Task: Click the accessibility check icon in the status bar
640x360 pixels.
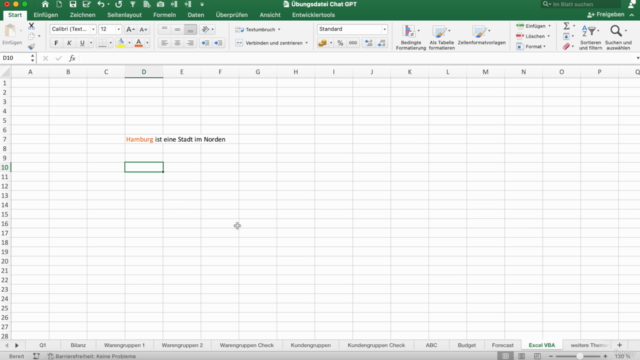Action: click(x=51, y=356)
